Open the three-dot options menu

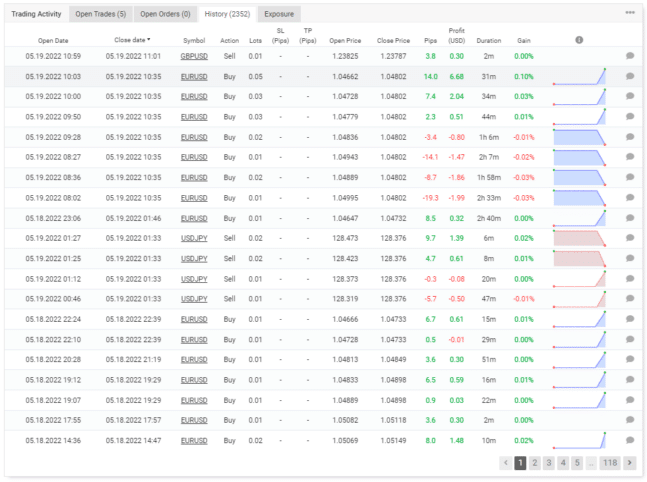(629, 13)
